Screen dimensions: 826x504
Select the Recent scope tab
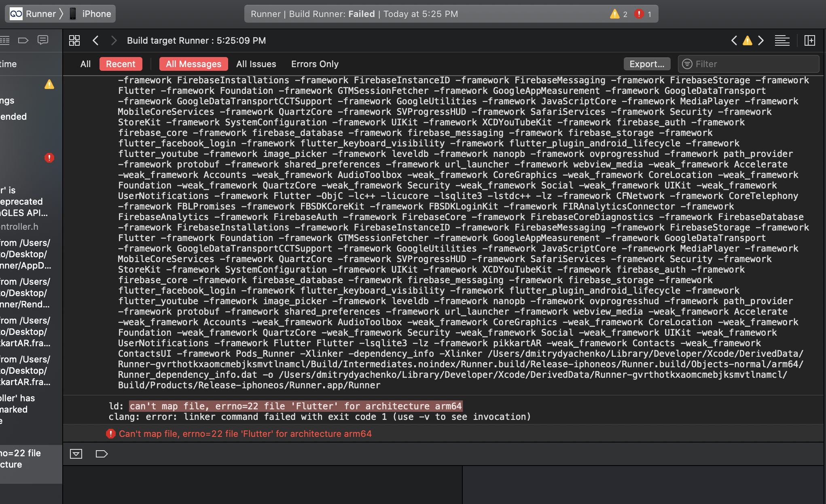point(121,64)
